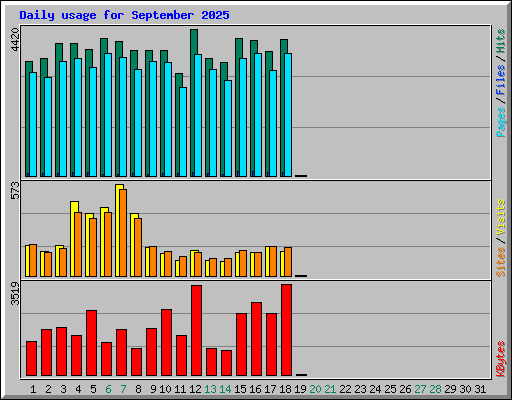Click the green day 20 axis label
Viewport: 512px width, 400px height.
[315, 389]
